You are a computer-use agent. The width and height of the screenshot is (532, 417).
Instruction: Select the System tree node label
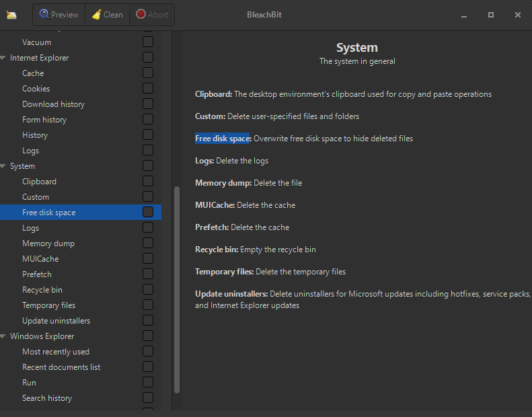pyautogui.click(x=22, y=166)
